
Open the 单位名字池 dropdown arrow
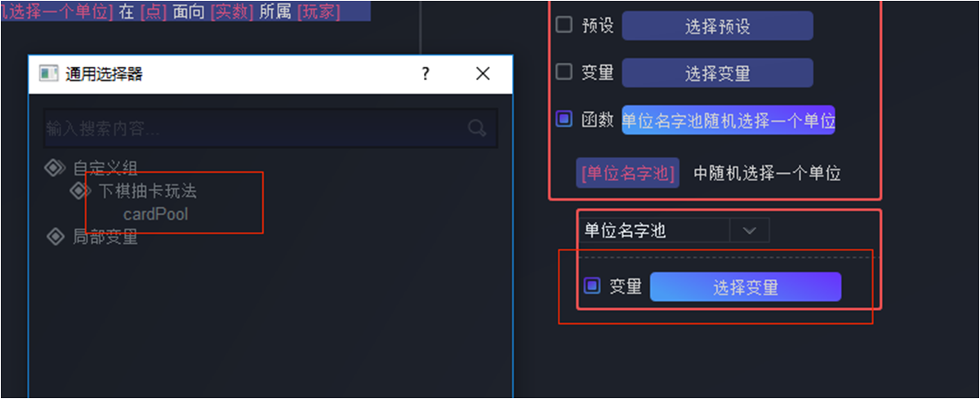pyautogui.click(x=750, y=231)
